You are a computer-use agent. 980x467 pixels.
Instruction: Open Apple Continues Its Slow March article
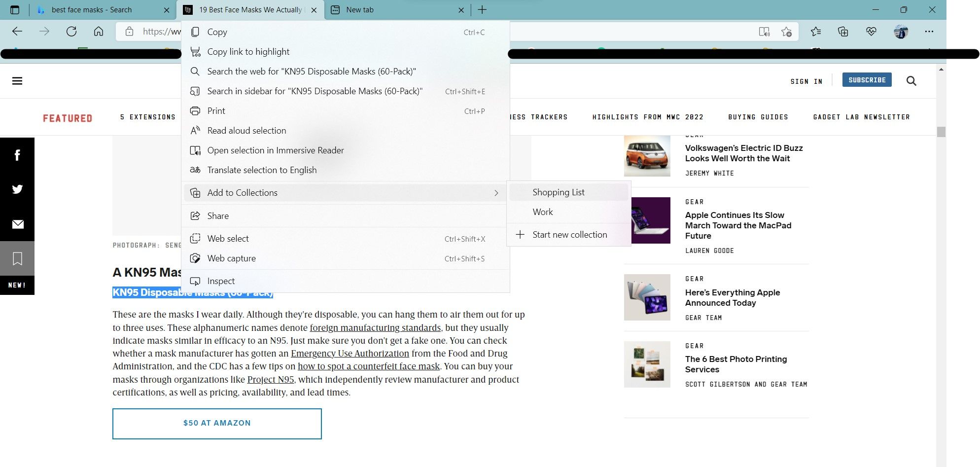pyautogui.click(x=738, y=225)
